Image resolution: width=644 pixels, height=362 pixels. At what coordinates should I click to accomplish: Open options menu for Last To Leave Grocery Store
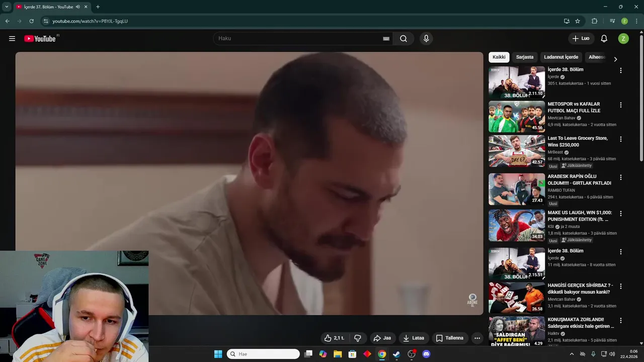coord(620,139)
